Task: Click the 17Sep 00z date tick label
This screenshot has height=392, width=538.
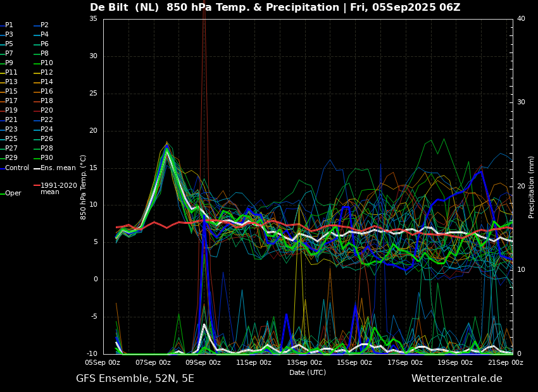Action: [405, 362]
